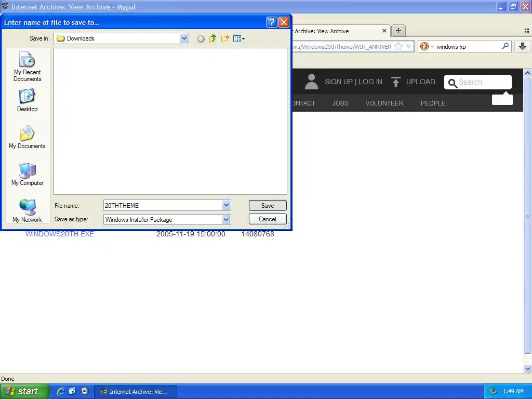Open My Computer in the places bar
Image resolution: width=532 pixels, height=399 pixels.
point(27,175)
